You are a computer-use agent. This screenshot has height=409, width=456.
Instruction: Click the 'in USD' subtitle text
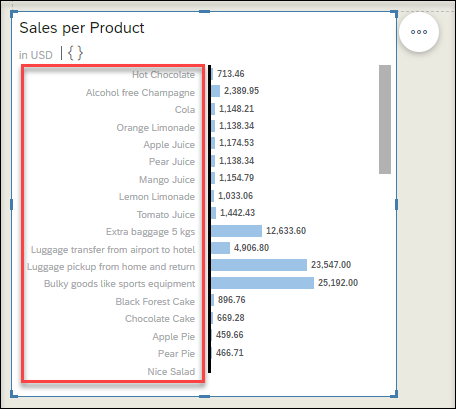(x=36, y=55)
